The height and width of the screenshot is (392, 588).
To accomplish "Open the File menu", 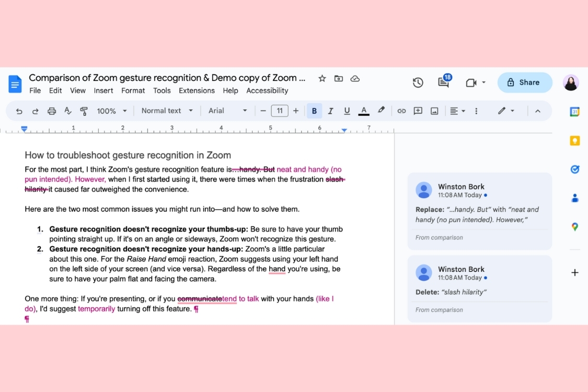I will click(x=35, y=91).
